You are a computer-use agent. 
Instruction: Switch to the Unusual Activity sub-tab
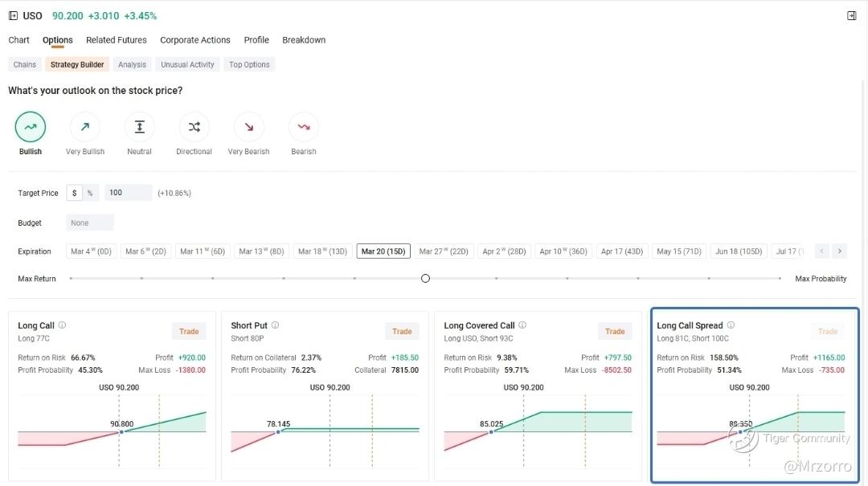[x=187, y=64]
